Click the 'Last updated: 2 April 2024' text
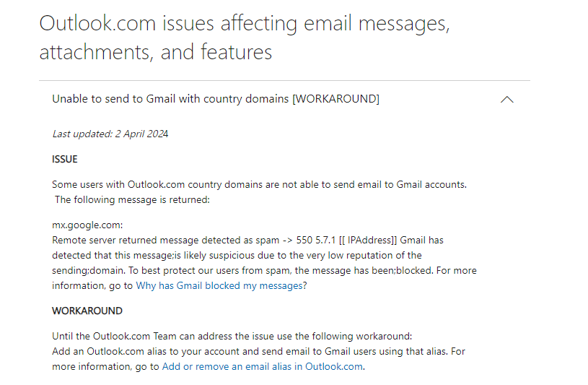588x385 pixels. tap(110, 134)
